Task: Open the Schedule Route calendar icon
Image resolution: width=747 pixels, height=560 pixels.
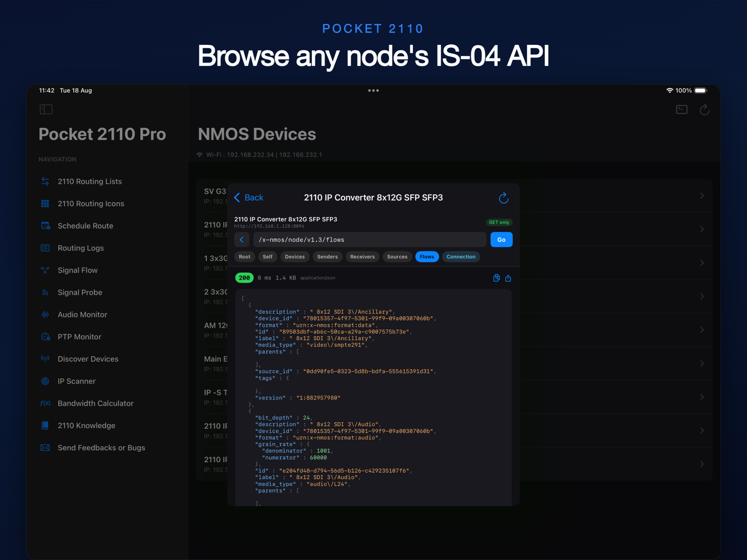Action: pos(45,226)
